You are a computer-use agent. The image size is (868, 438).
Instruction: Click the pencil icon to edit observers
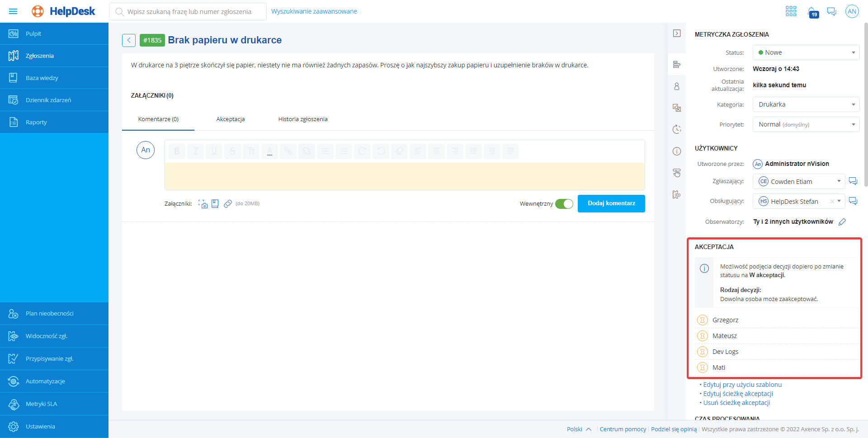click(x=842, y=222)
